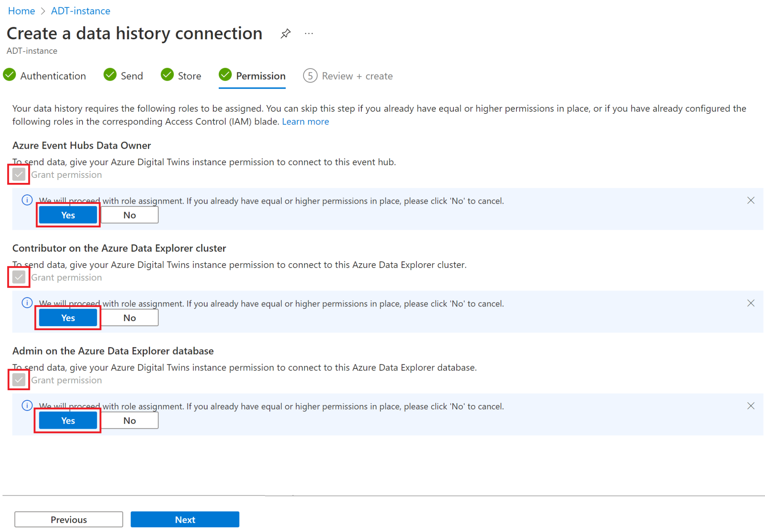Click the Create a data history connection title
Image resolution: width=765 pixels, height=532 pixels.
coord(134,33)
